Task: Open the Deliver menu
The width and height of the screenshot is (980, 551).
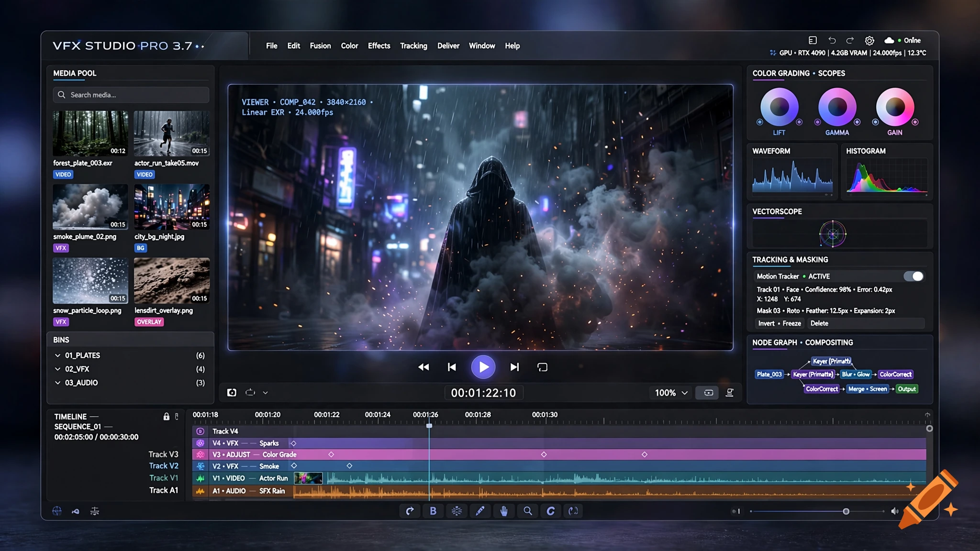Action: 448,45
